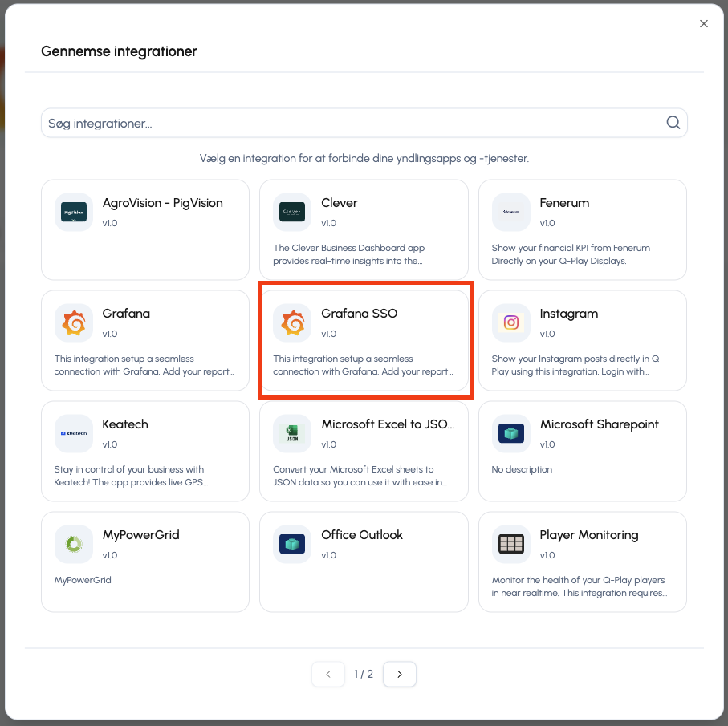Click the previous page arrow button

click(x=328, y=674)
